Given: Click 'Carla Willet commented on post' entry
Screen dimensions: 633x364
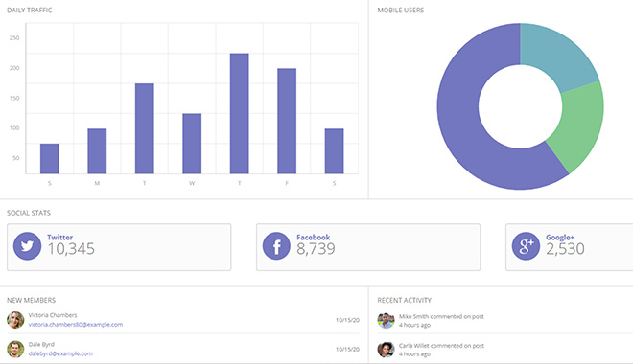Looking at the screenshot, I should click(x=441, y=346).
